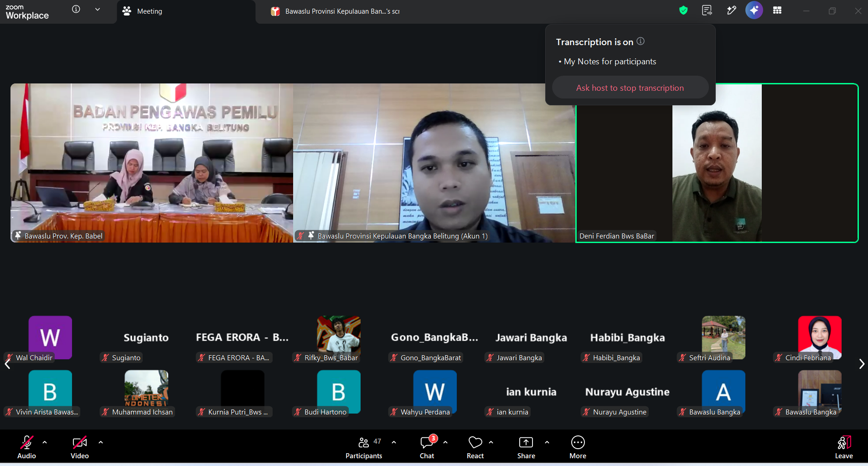Select Deni Ferdian Bws BaBar video tile

click(717, 163)
